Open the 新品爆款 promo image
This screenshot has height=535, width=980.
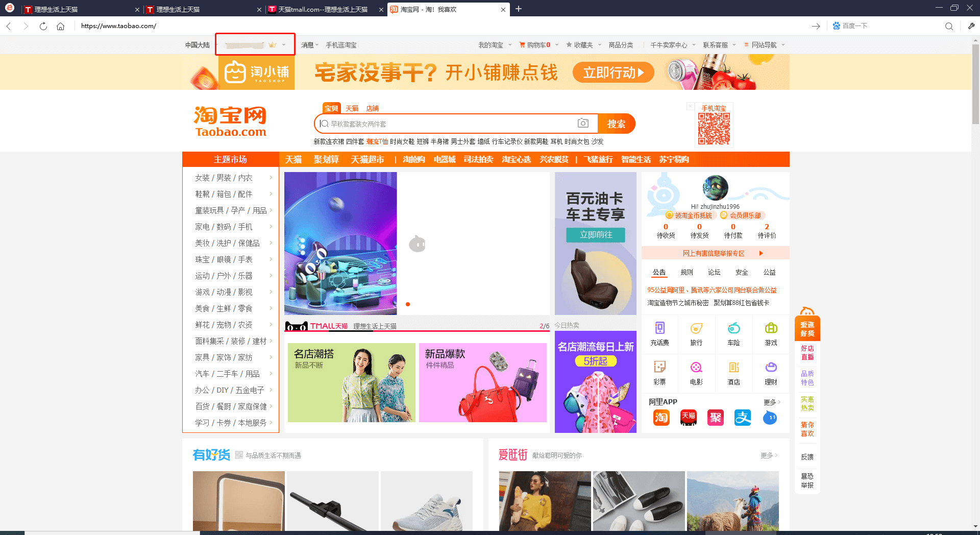pyautogui.click(x=483, y=382)
